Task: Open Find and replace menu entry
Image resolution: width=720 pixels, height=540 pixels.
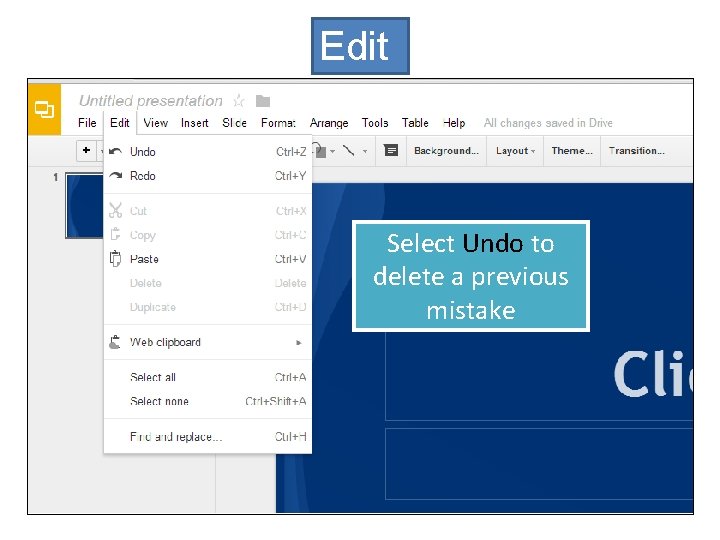Action: (208, 437)
